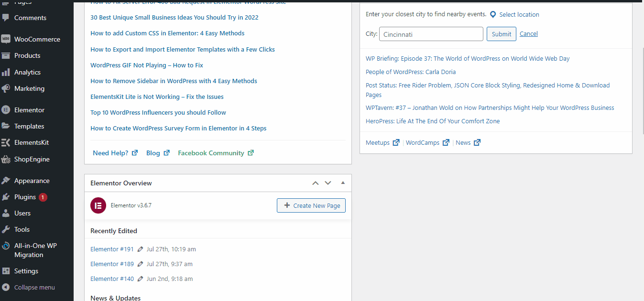Click the Tools wrench icon
This screenshot has width=644, height=301.
coord(6,229)
